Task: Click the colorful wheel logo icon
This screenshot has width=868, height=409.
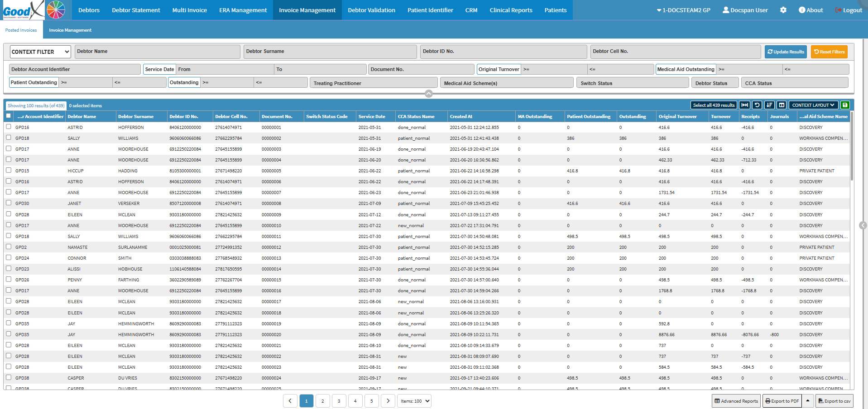Action: click(56, 10)
